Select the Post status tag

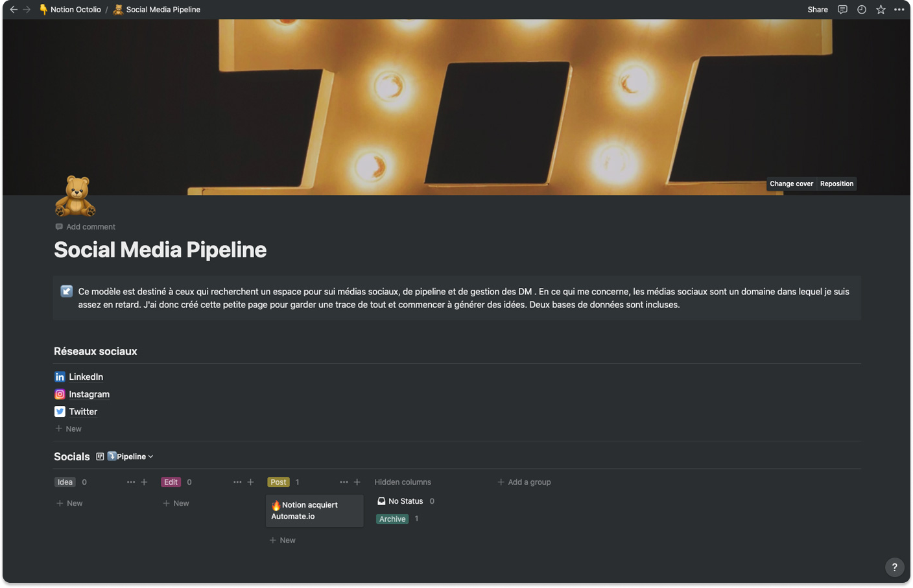278,482
